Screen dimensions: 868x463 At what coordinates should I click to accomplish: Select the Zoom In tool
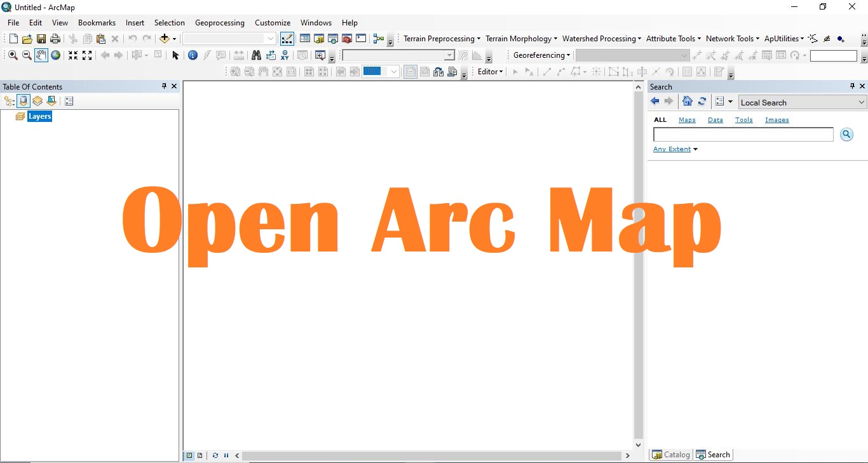pos(12,55)
